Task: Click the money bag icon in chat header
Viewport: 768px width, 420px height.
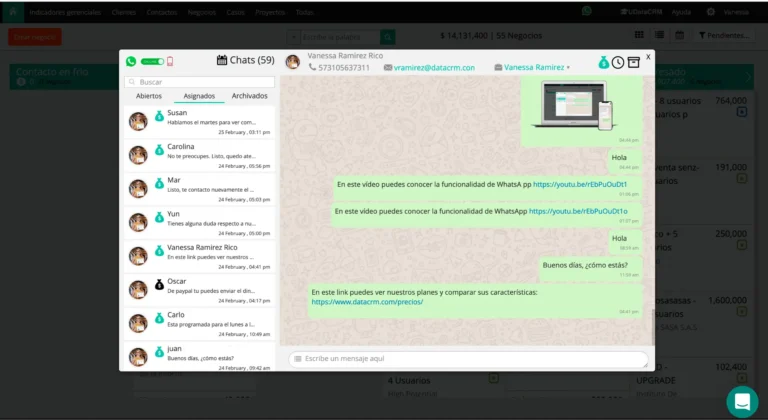Action: [603, 62]
